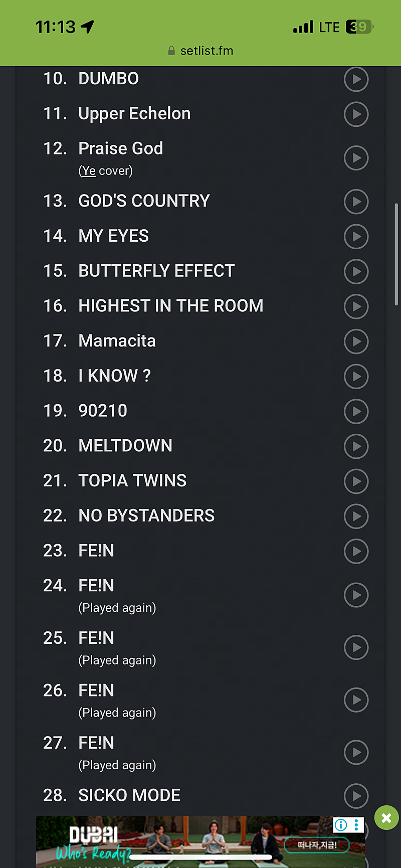Tap the setlist.fm address bar
Viewport: 401px width, 868px height.
pos(200,51)
